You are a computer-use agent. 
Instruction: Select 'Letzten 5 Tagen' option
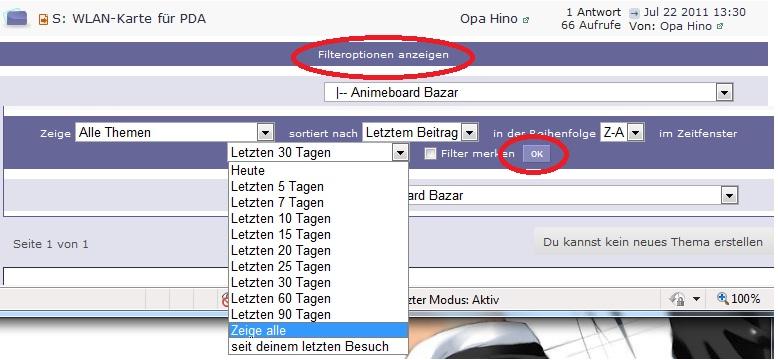click(318, 187)
